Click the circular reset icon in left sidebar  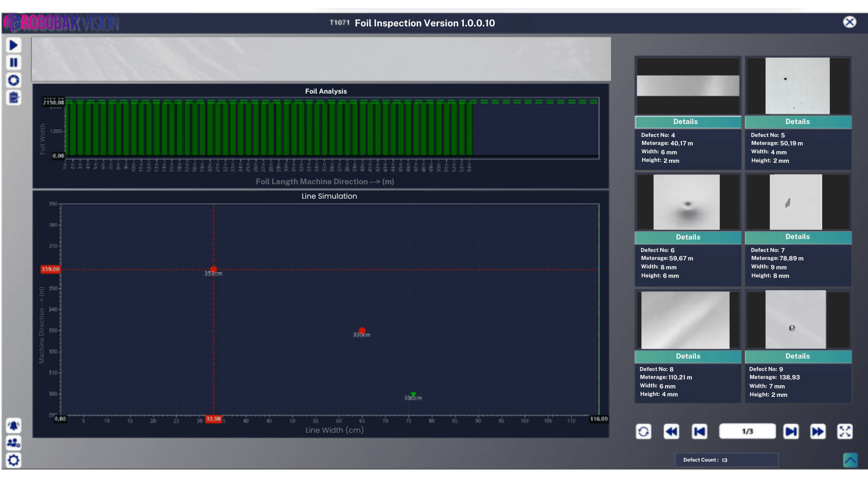click(x=13, y=80)
